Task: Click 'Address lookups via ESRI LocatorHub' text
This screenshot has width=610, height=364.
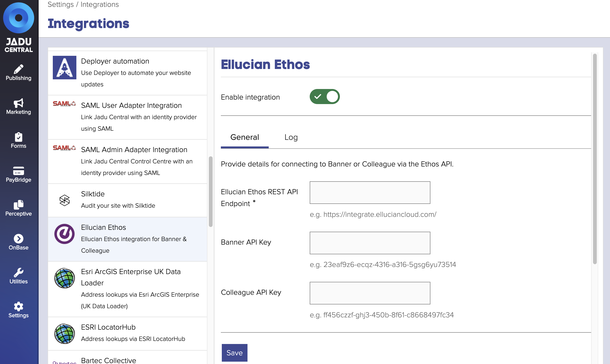Action: [x=133, y=339]
